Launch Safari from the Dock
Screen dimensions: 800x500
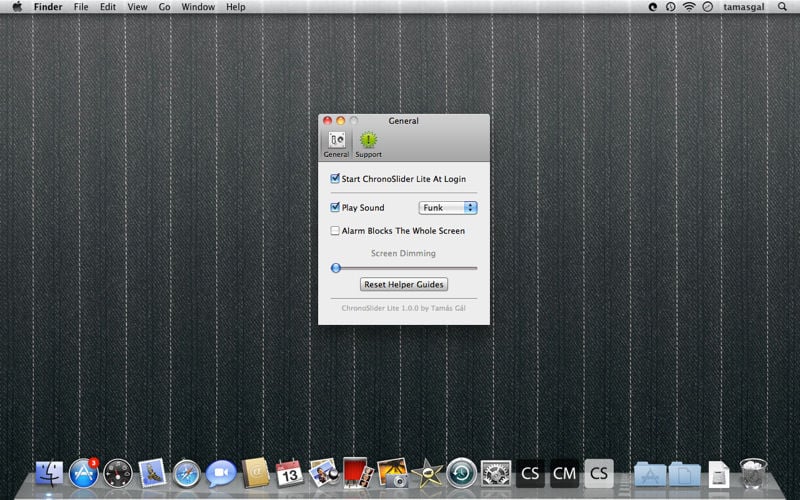[x=186, y=473]
